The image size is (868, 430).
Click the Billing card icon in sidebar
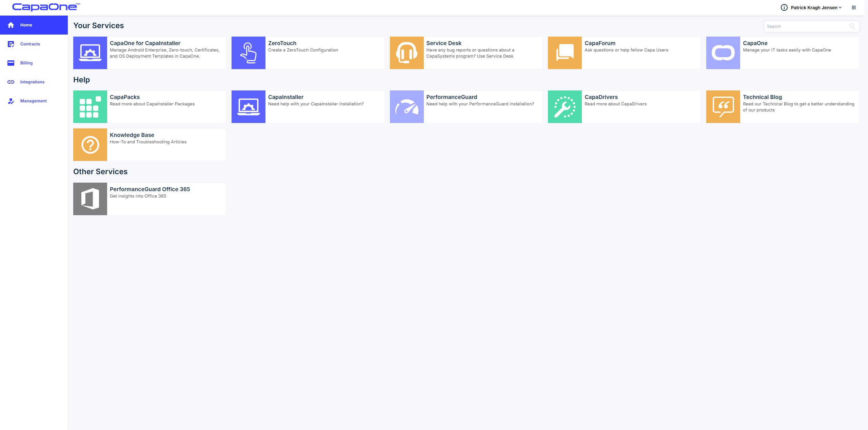[x=11, y=63]
